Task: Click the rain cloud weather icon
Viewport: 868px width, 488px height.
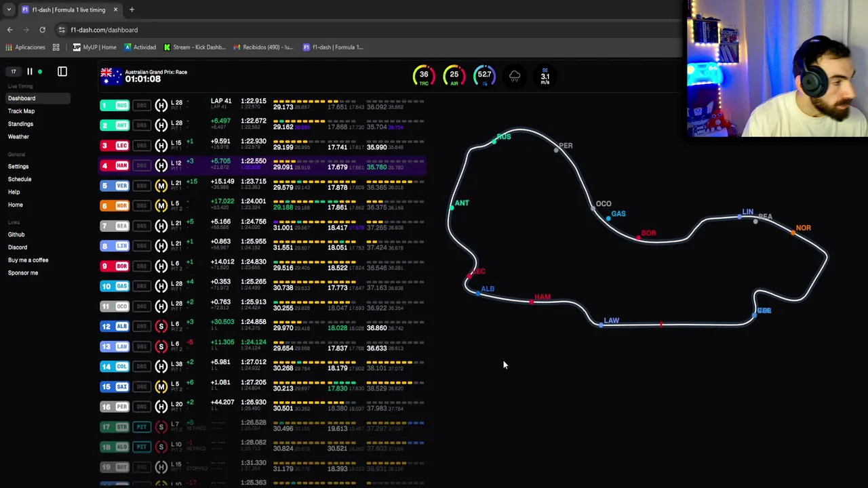Action: tap(515, 76)
